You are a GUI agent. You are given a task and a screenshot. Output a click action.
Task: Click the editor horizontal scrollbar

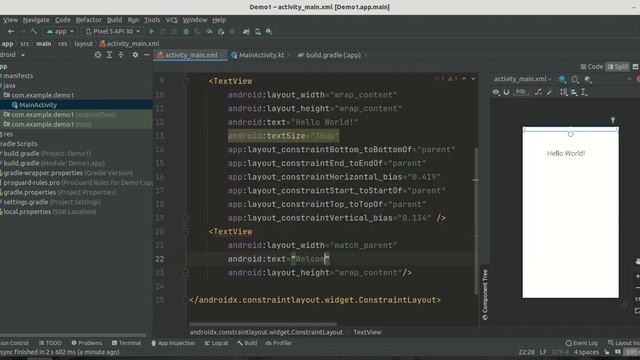(x=263, y=324)
